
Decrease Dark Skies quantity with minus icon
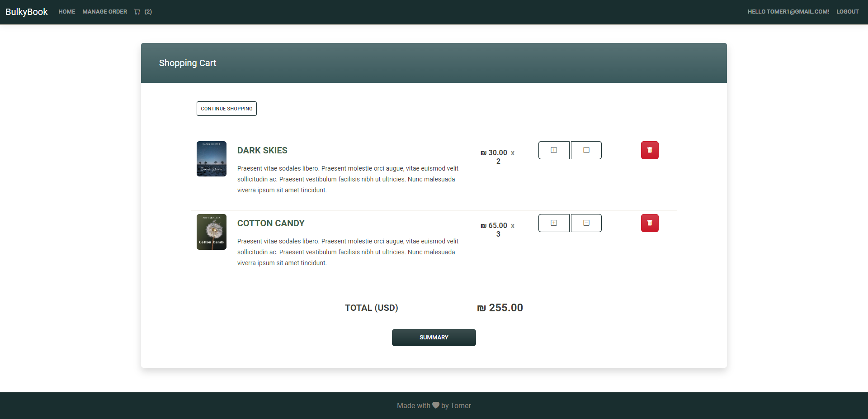[x=585, y=150]
